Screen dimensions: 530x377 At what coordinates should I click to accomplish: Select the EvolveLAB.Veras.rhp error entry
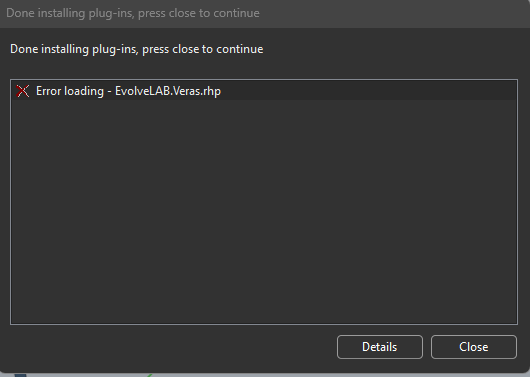point(264,91)
